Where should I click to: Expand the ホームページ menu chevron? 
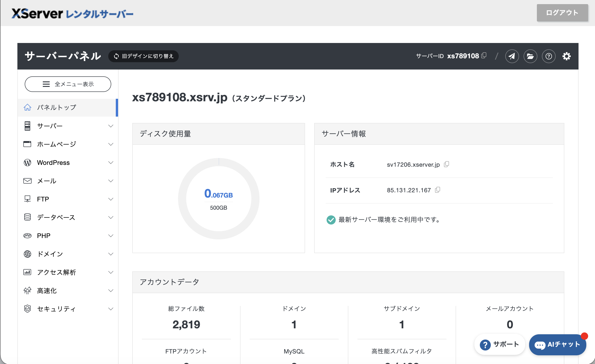point(111,144)
